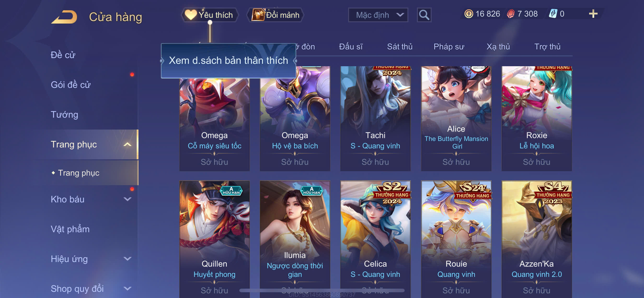644x298 pixels.
Task: Click the treasure chest Đổi mảnh icon
Action: (258, 15)
